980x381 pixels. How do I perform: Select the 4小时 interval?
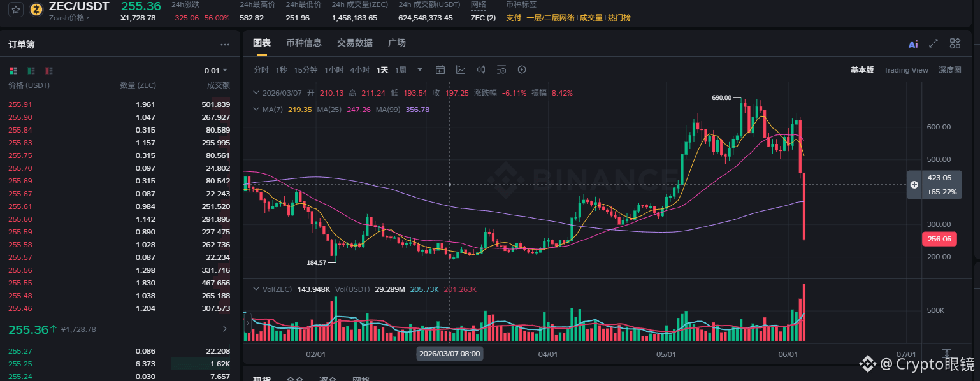pyautogui.click(x=359, y=69)
